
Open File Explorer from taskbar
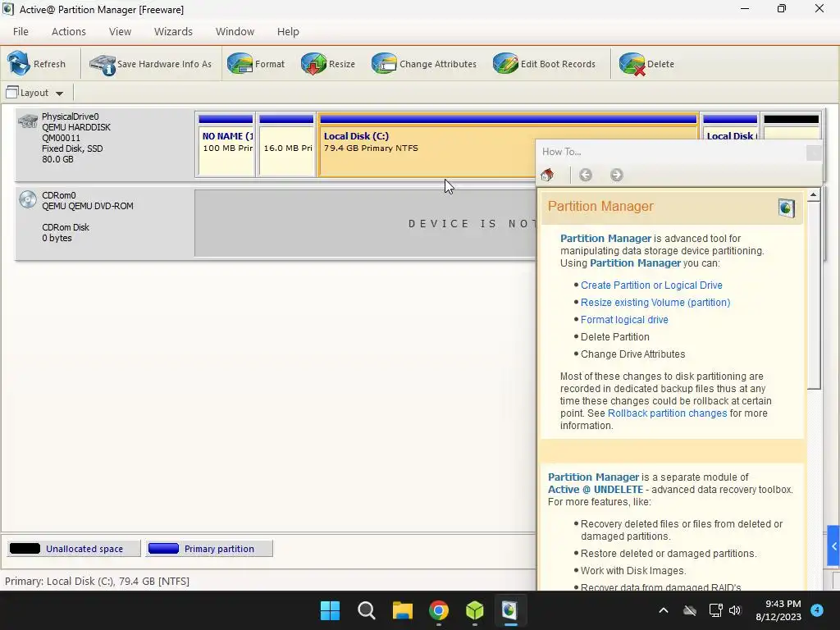[402, 610]
